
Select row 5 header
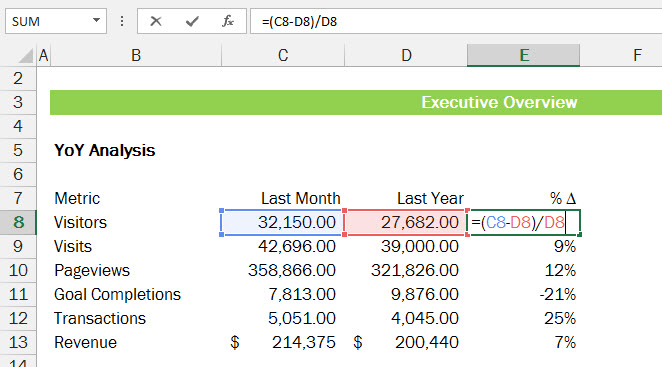(x=18, y=150)
